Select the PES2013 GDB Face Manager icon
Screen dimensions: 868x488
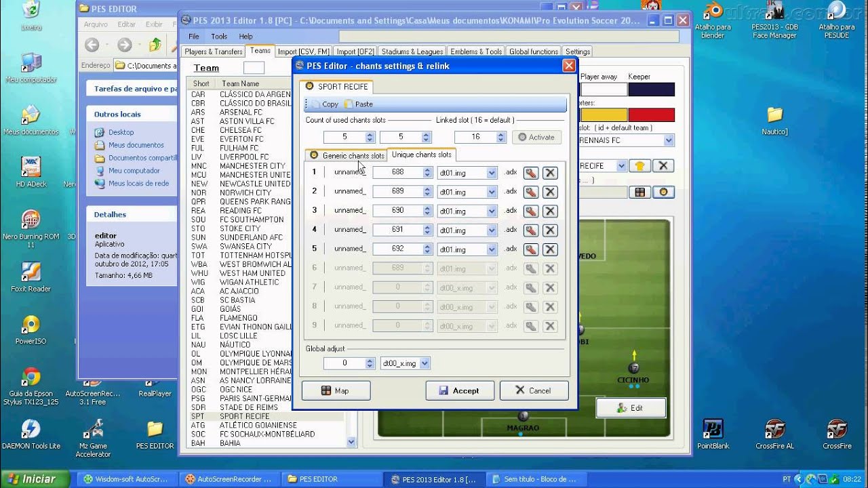click(x=774, y=20)
